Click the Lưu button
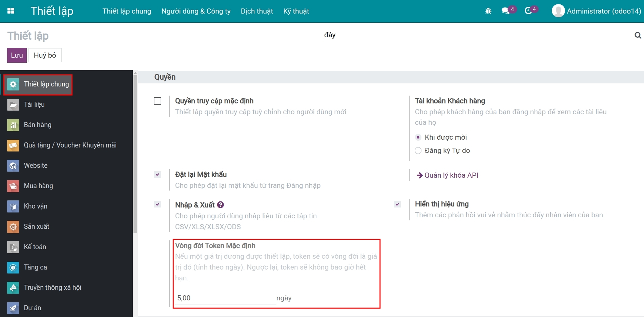Viewport: 644px width, 317px height. tap(17, 55)
